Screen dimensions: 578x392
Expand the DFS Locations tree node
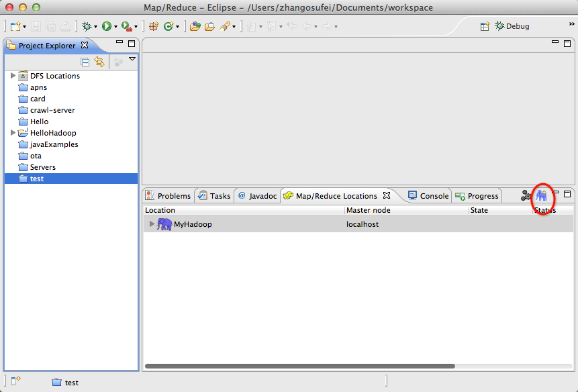[13, 76]
